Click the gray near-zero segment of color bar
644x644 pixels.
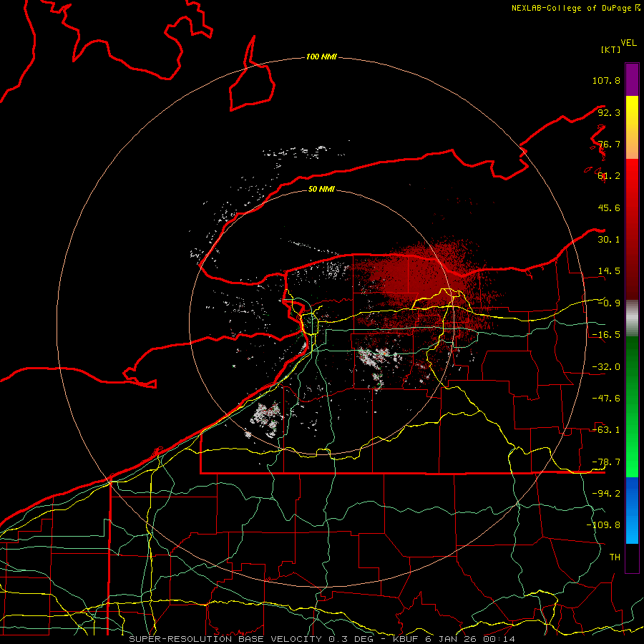pos(632,318)
